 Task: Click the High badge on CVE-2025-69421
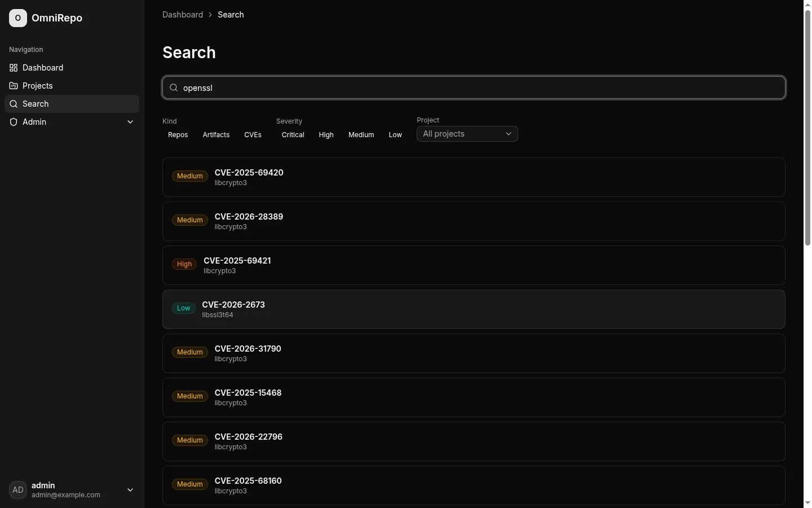tap(184, 264)
